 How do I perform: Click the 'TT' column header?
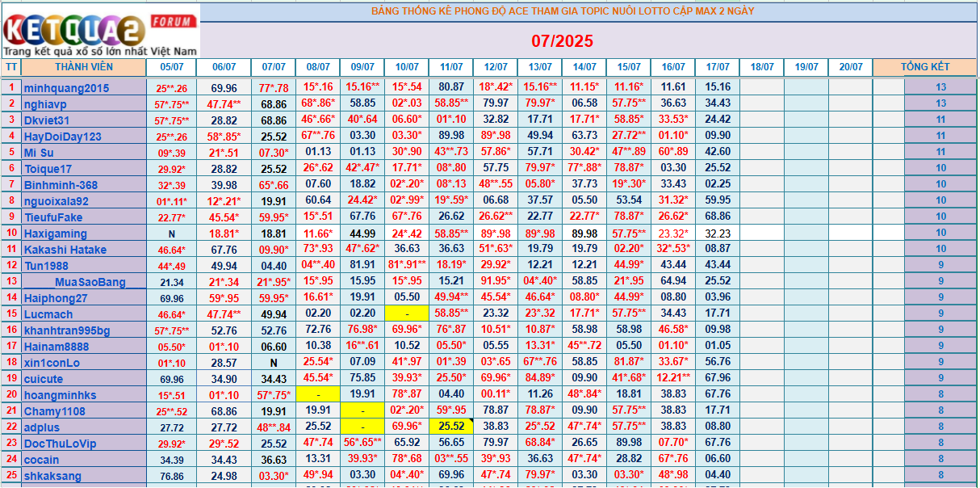click(x=11, y=67)
